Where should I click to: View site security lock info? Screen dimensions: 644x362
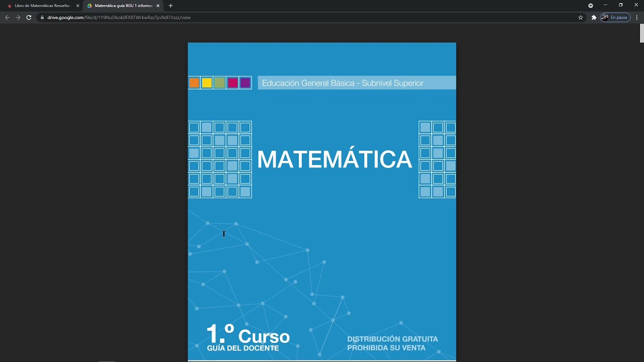tap(43, 17)
